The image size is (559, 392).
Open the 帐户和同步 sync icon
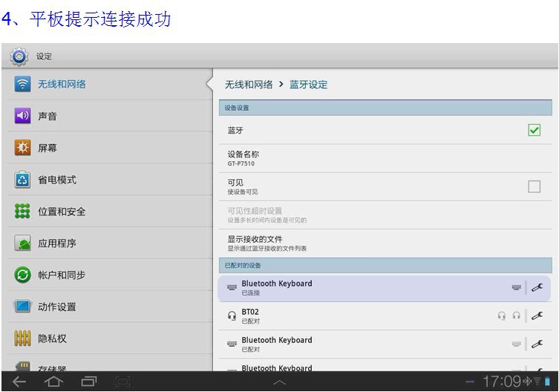pos(22,275)
